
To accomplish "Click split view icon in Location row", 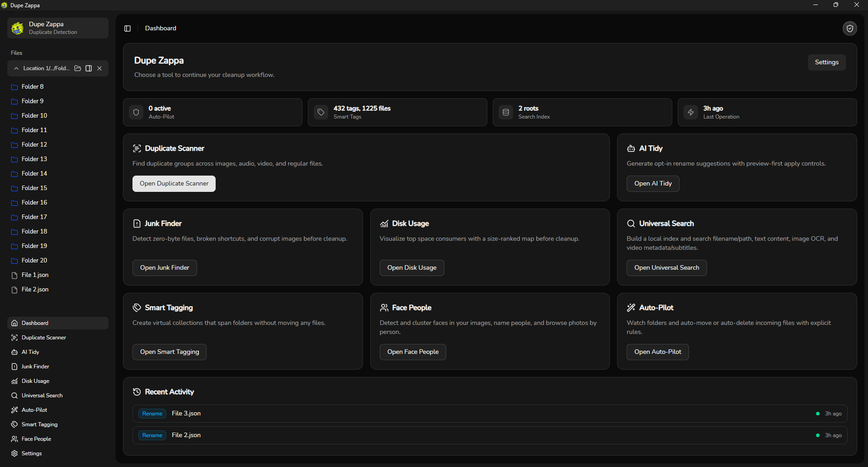I will tap(89, 68).
